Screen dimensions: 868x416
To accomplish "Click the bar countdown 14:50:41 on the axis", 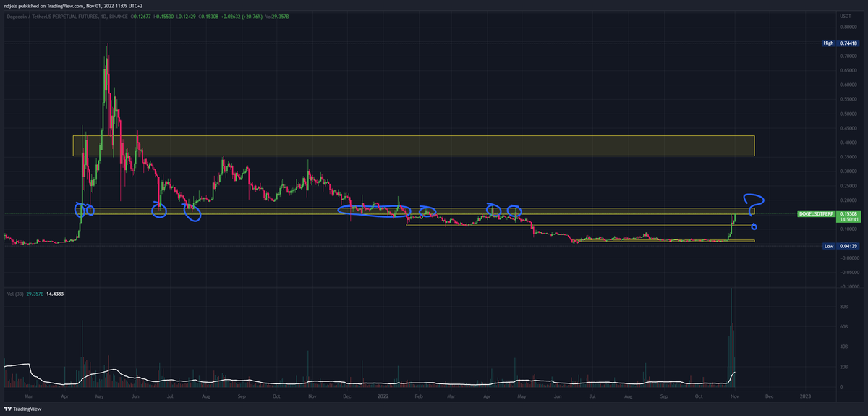I will pyautogui.click(x=851, y=221).
